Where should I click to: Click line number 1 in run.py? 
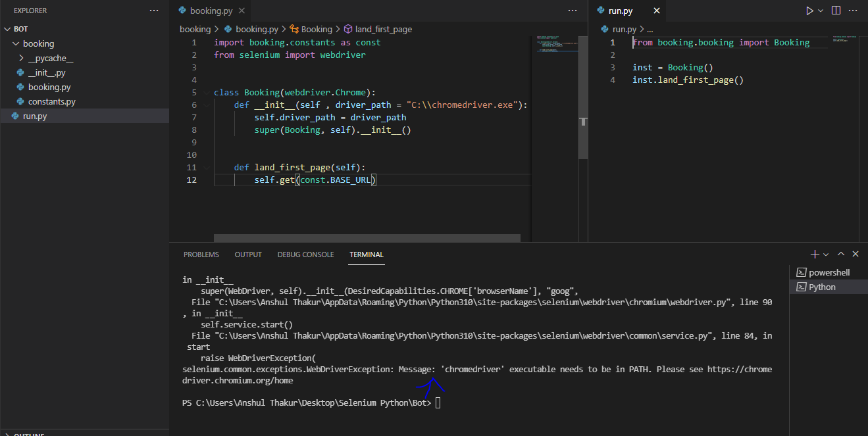(612, 42)
